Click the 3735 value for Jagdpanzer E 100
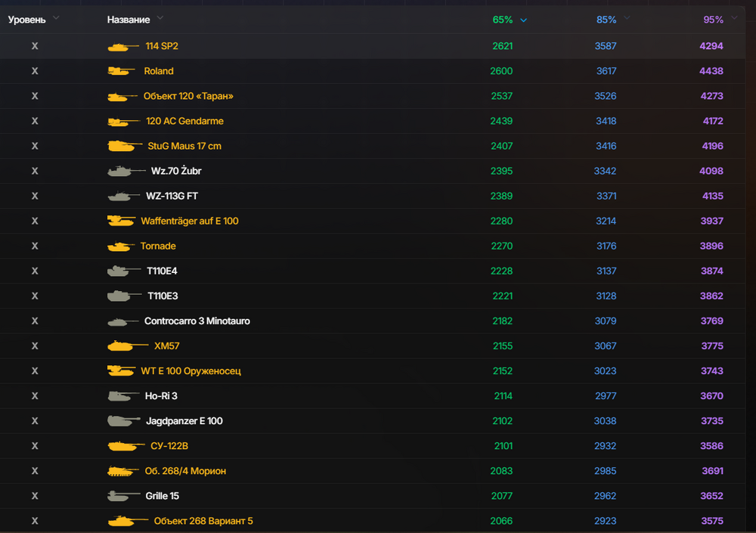This screenshot has width=756, height=533. [712, 421]
